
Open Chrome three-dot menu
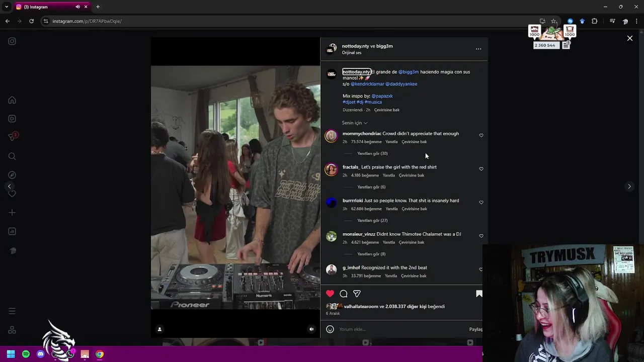[637, 21]
